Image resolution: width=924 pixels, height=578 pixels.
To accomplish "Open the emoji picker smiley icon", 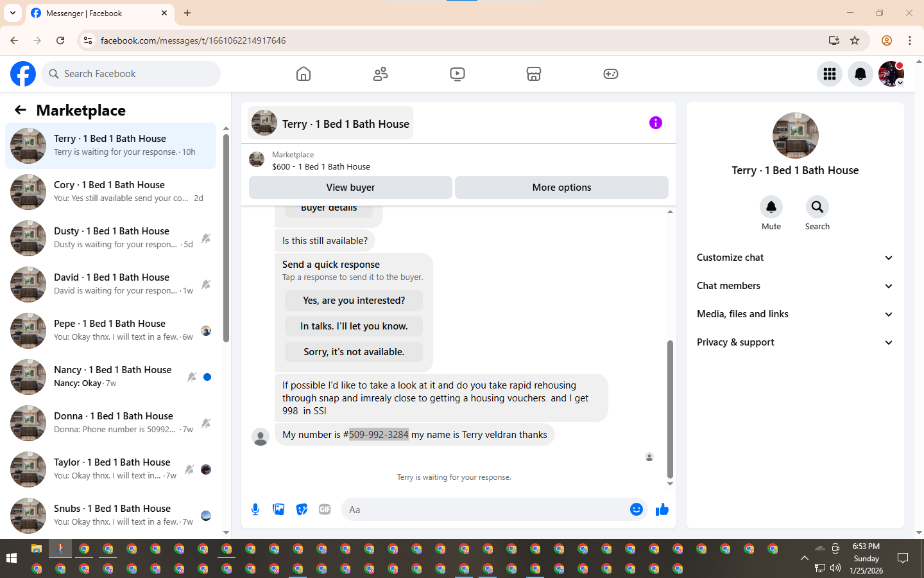I will tap(637, 509).
